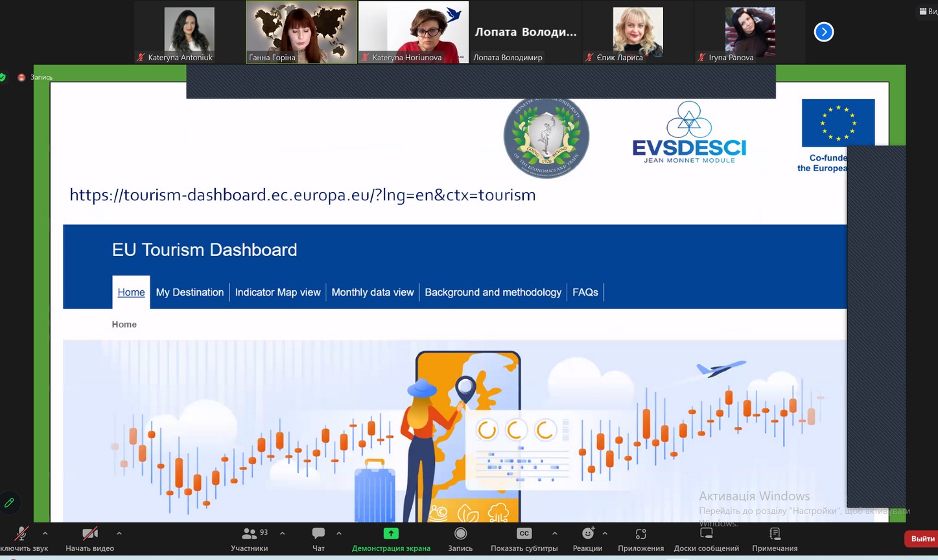Click the red leave meeting button

922,539
